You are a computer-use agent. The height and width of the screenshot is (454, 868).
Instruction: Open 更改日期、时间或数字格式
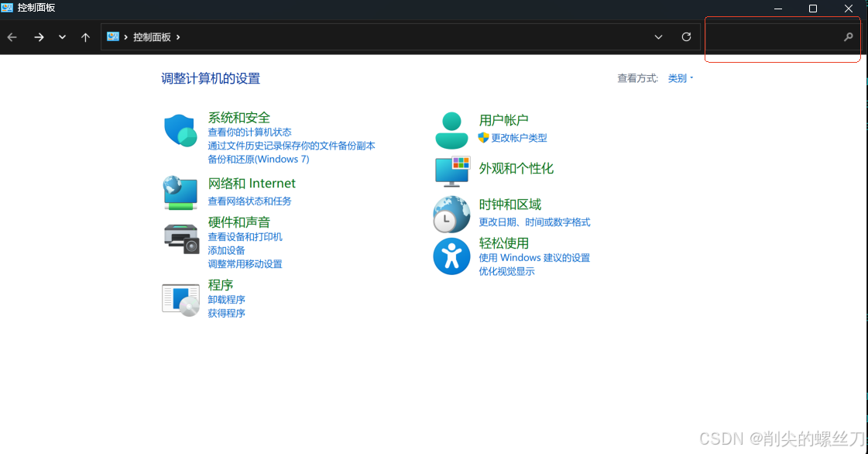click(x=535, y=222)
